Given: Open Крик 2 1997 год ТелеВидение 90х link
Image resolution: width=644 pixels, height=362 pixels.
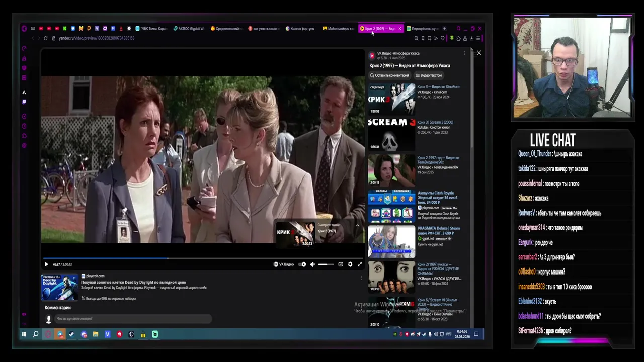Looking at the screenshot, I should (x=438, y=160).
